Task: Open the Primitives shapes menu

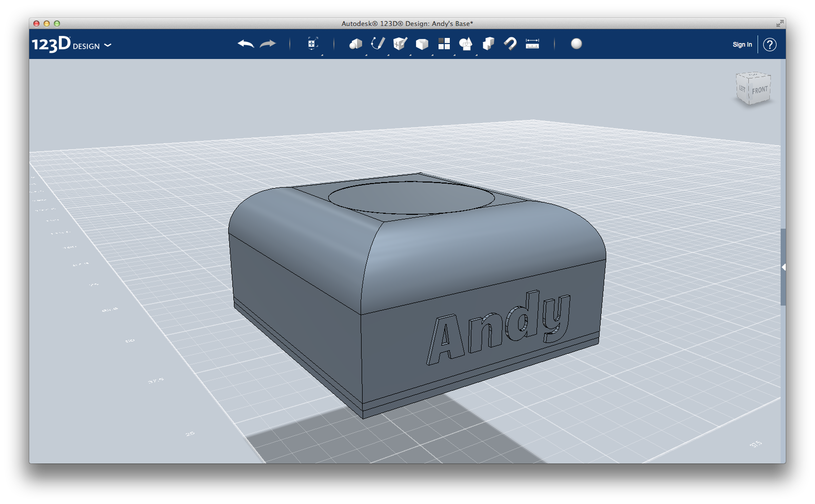Action: click(x=355, y=44)
